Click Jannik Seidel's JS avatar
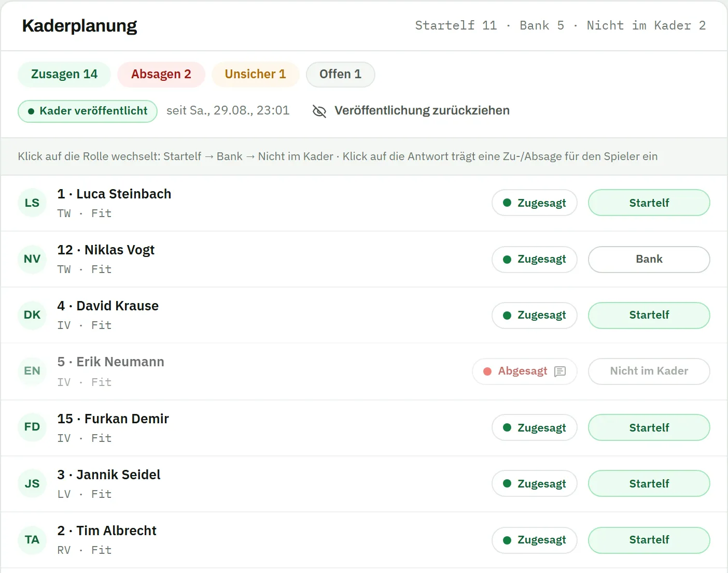The width and height of the screenshot is (728, 573). [x=32, y=484]
